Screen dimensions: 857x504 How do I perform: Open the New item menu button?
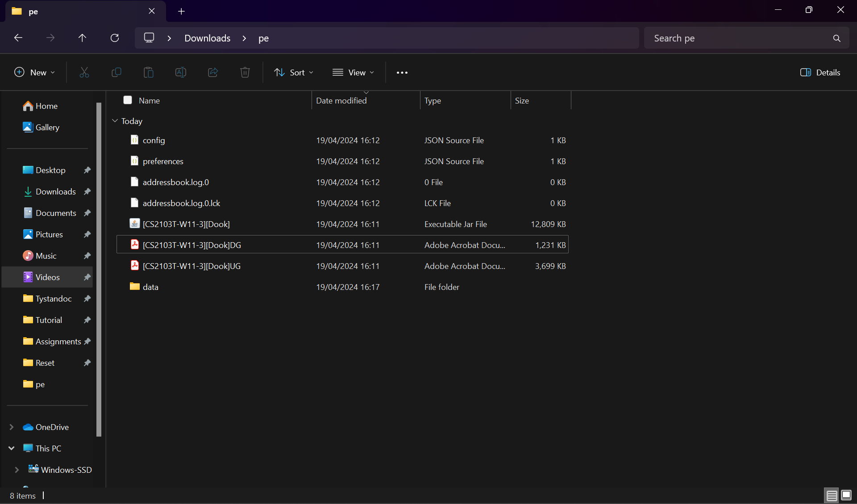click(35, 72)
